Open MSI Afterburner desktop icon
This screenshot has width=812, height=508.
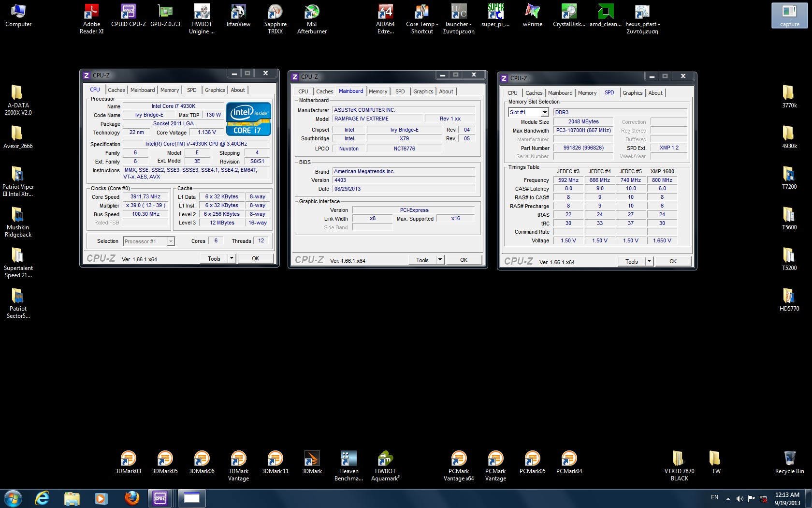tap(312, 19)
